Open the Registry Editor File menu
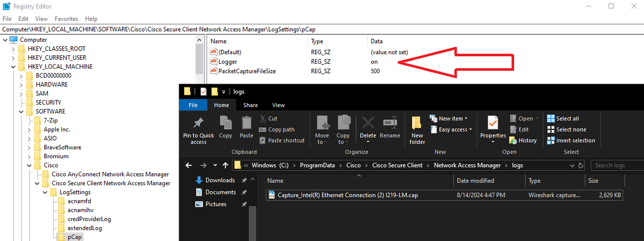Viewport: 644px width, 241px height. [7, 19]
